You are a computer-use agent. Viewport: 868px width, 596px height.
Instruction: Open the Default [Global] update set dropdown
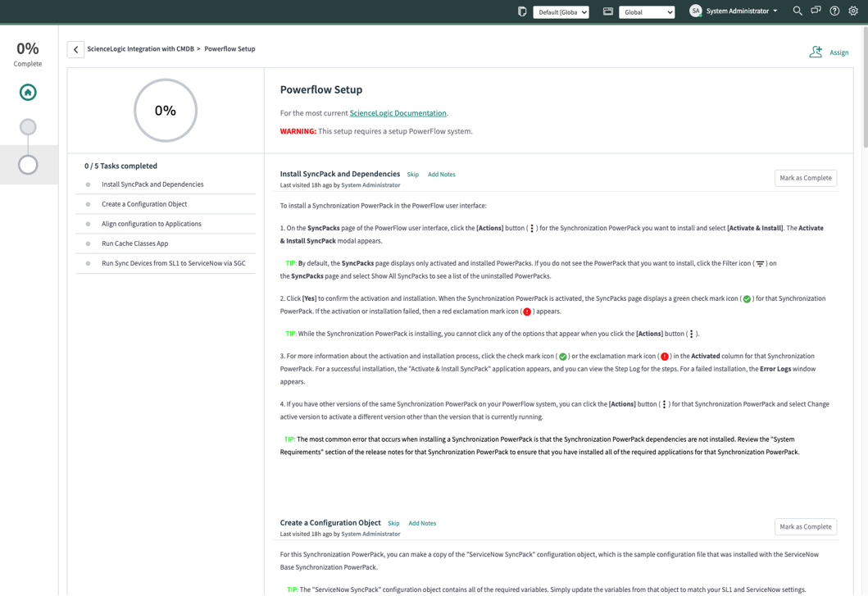coord(561,12)
